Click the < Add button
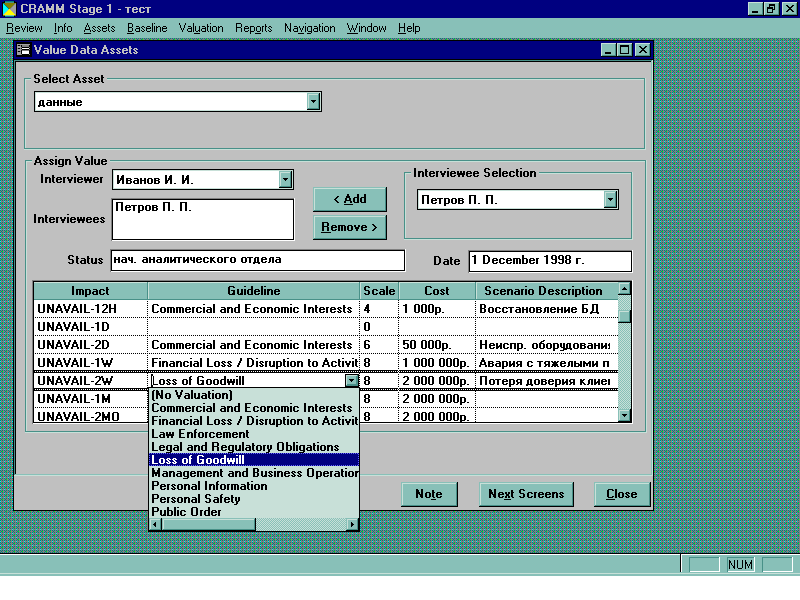 pos(350,199)
